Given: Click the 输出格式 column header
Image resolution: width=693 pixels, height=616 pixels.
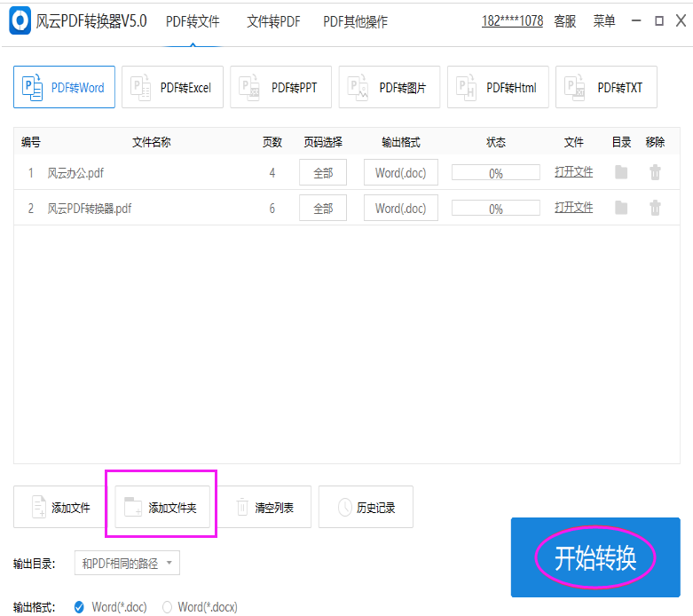Looking at the screenshot, I should click(x=401, y=142).
